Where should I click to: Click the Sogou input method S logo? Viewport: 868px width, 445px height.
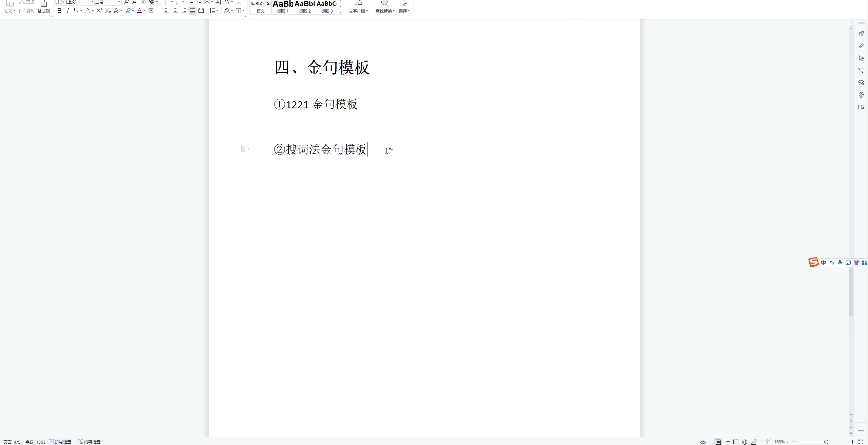pos(813,262)
